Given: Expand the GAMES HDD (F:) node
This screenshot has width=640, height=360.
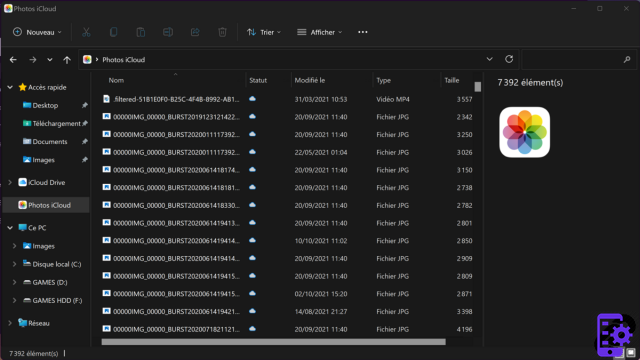Looking at the screenshot, I should click(15, 300).
